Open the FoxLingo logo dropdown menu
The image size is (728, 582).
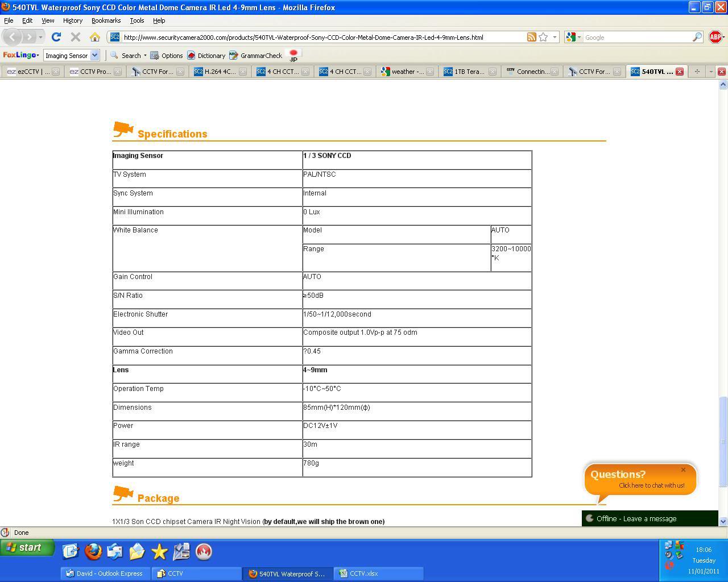pyautogui.click(x=21, y=55)
